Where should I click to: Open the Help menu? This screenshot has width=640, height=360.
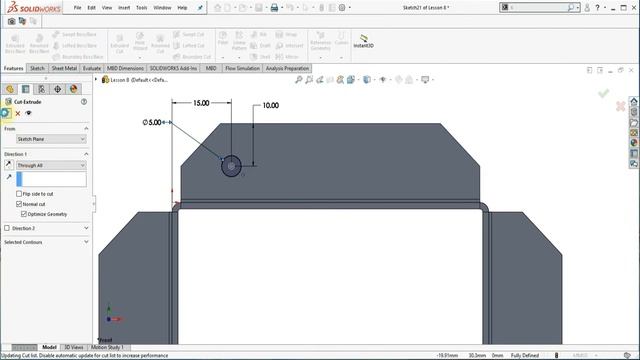[182, 7]
